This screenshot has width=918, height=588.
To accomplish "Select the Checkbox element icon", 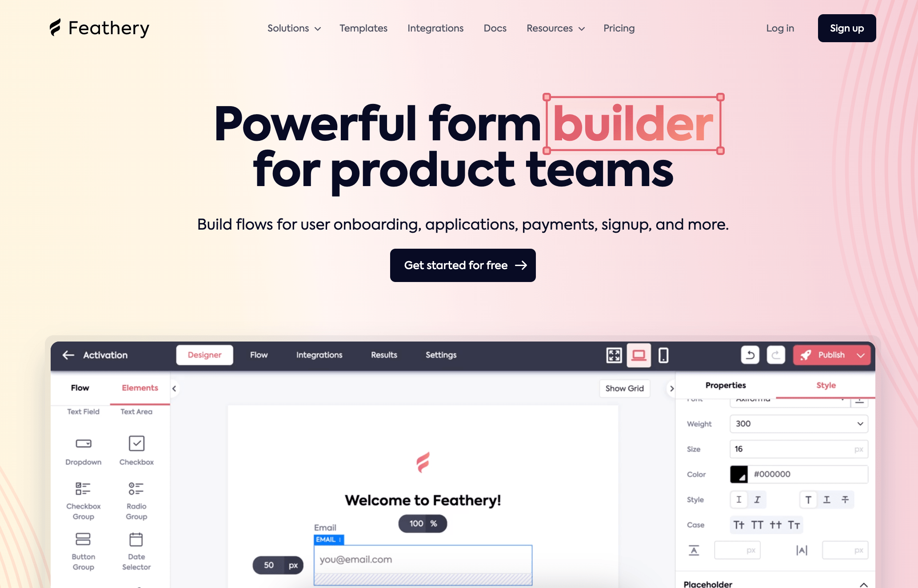I will pos(136,443).
